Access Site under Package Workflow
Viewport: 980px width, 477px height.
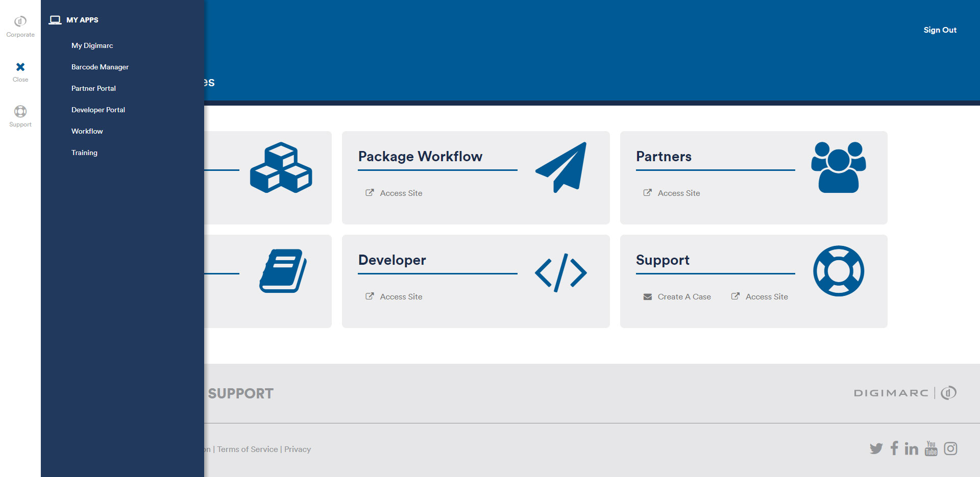click(401, 193)
